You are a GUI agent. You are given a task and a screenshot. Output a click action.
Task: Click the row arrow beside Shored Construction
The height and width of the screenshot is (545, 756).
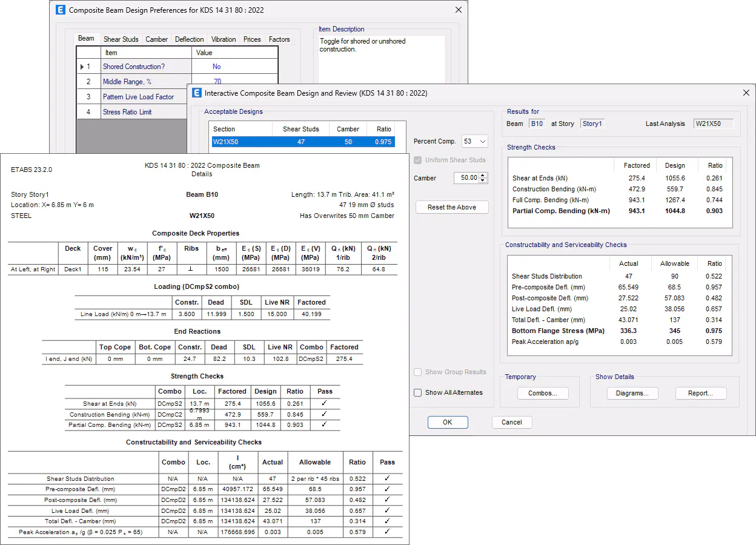(x=82, y=67)
